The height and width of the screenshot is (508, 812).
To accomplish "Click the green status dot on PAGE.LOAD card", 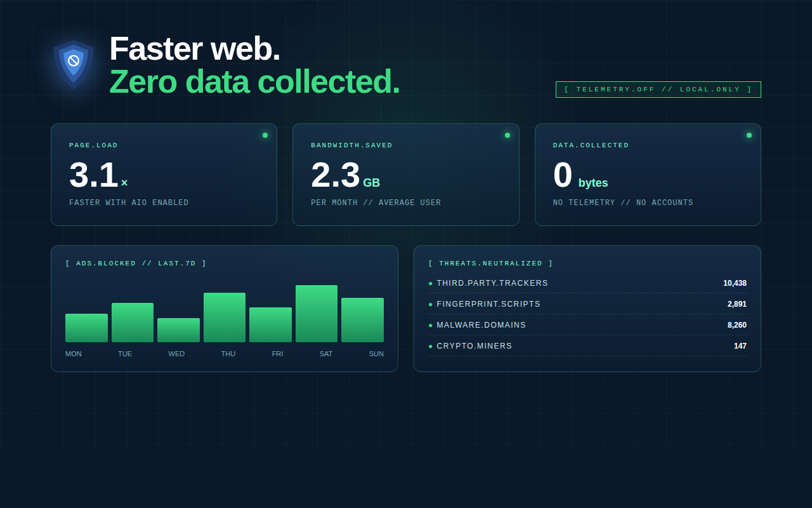I will coord(265,135).
